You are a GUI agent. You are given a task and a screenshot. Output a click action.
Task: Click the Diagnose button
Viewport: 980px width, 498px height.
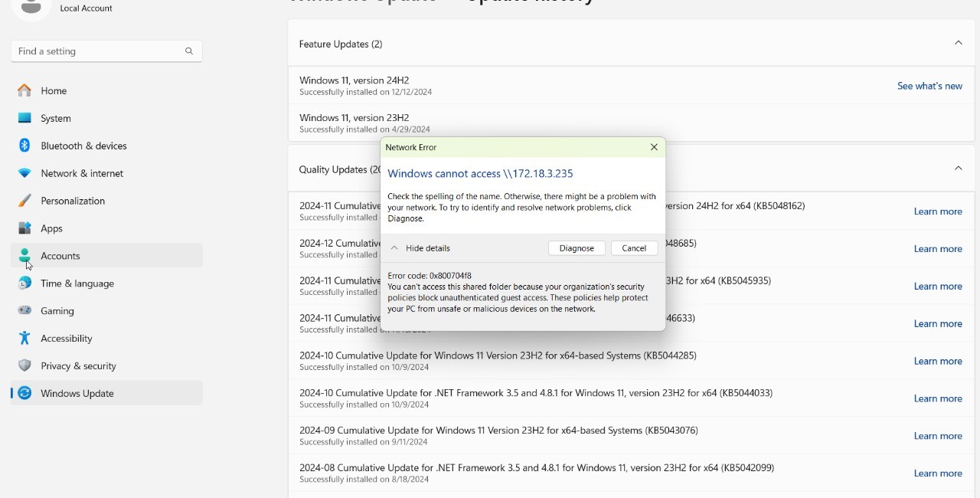pos(577,248)
